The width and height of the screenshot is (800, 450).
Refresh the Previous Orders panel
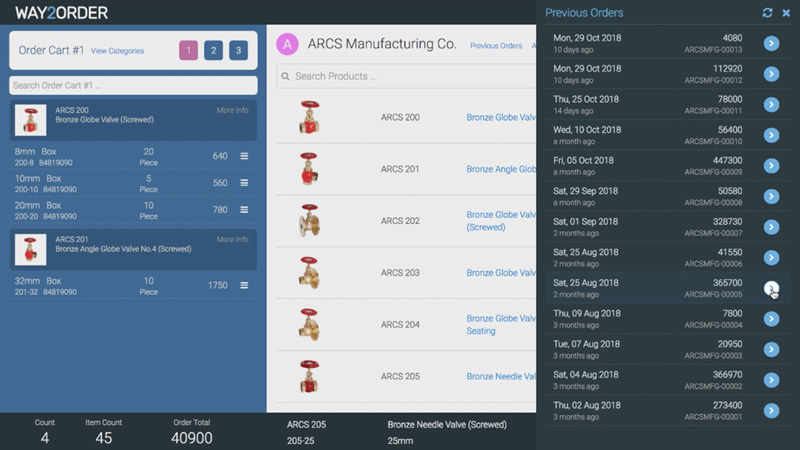(767, 13)
